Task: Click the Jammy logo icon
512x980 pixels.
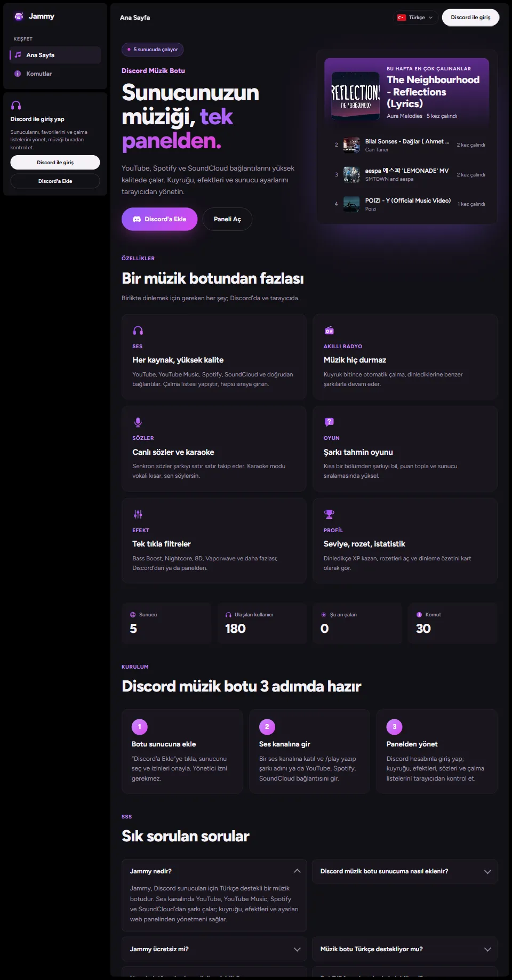Action: 19,17
